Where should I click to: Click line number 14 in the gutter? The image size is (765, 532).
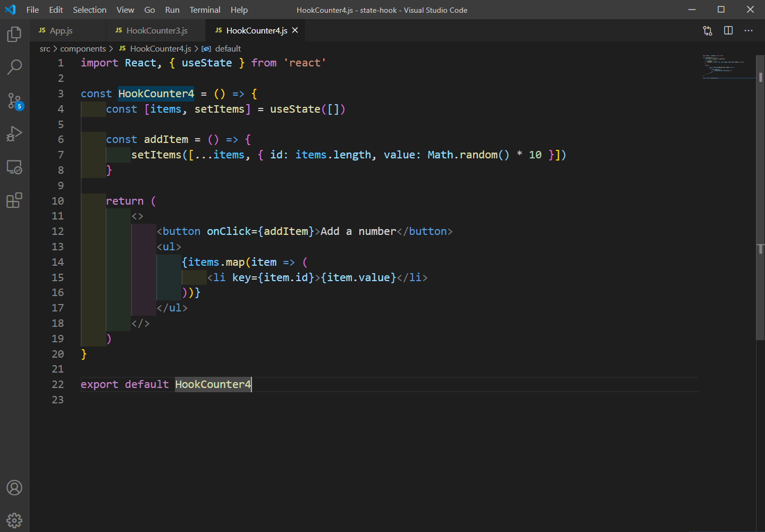tap(57, 262)
